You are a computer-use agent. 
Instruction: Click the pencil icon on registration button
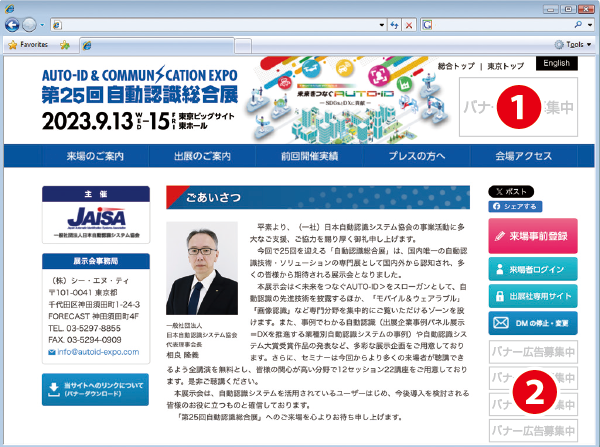(499, 236)
